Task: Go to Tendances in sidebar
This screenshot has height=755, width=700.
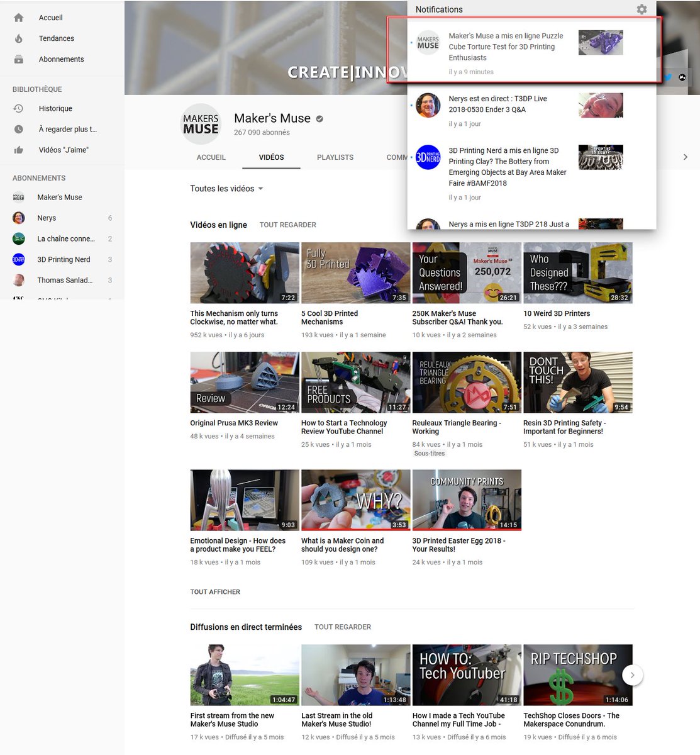Action: [57, 38]
